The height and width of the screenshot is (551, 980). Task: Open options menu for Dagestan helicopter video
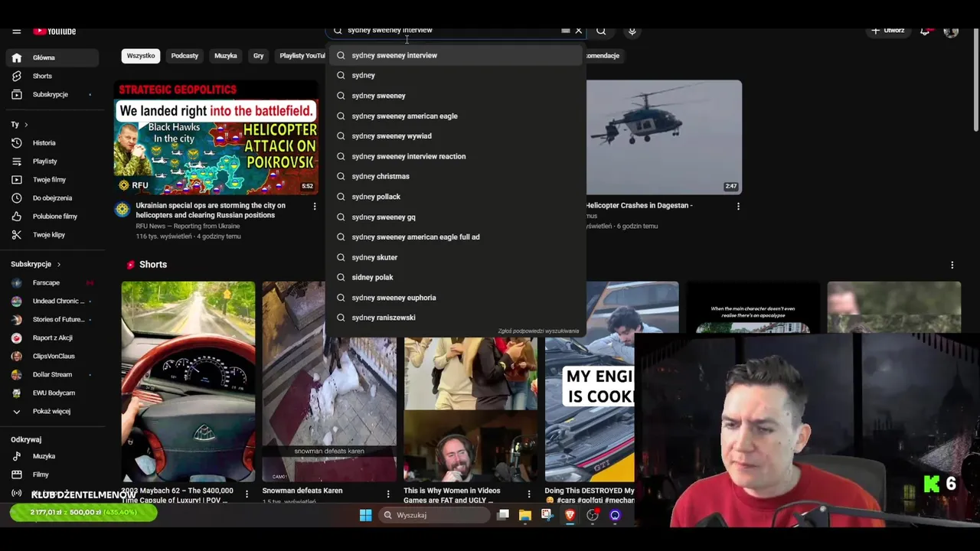click(738, 207)
